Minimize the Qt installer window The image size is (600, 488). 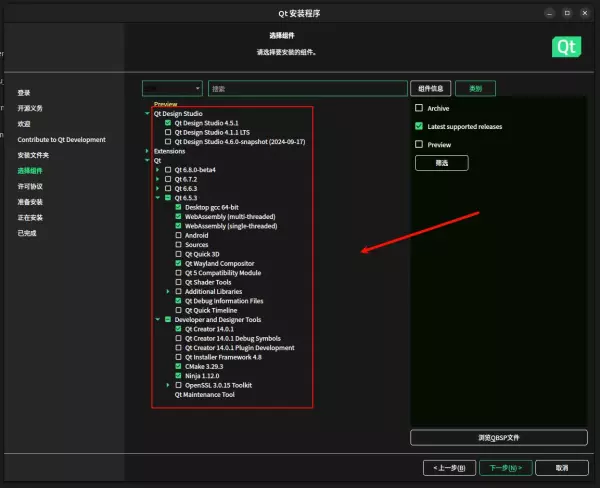click(549, 13)
